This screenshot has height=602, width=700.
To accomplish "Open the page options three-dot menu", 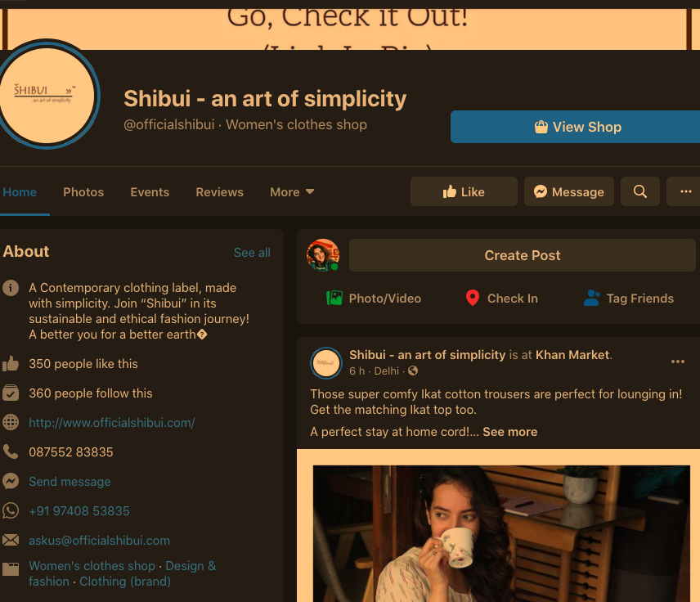I will [x=685, y=191].
